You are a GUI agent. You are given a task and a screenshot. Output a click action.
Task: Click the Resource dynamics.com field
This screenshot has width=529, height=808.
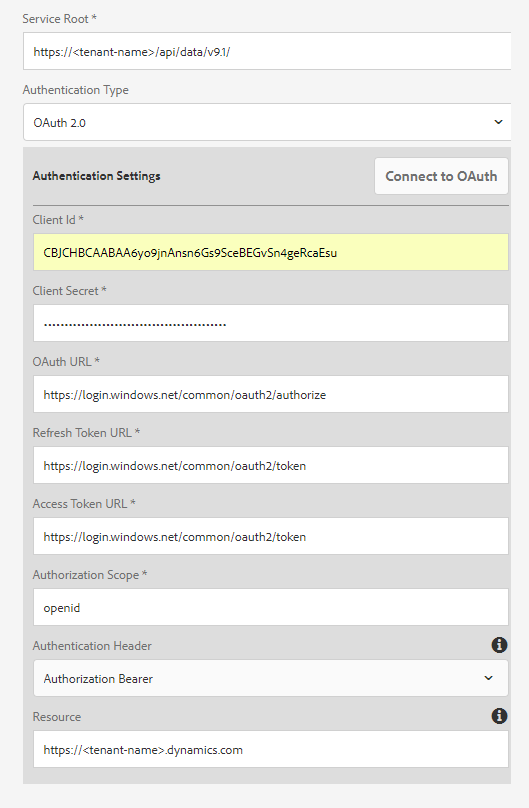[270, 749]
